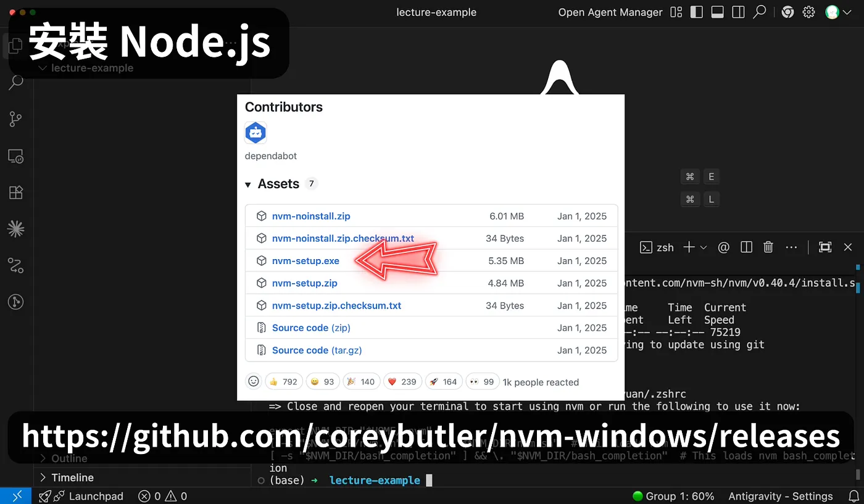
Task: Open the settings gear in the title bar
Action: point(809,12)
